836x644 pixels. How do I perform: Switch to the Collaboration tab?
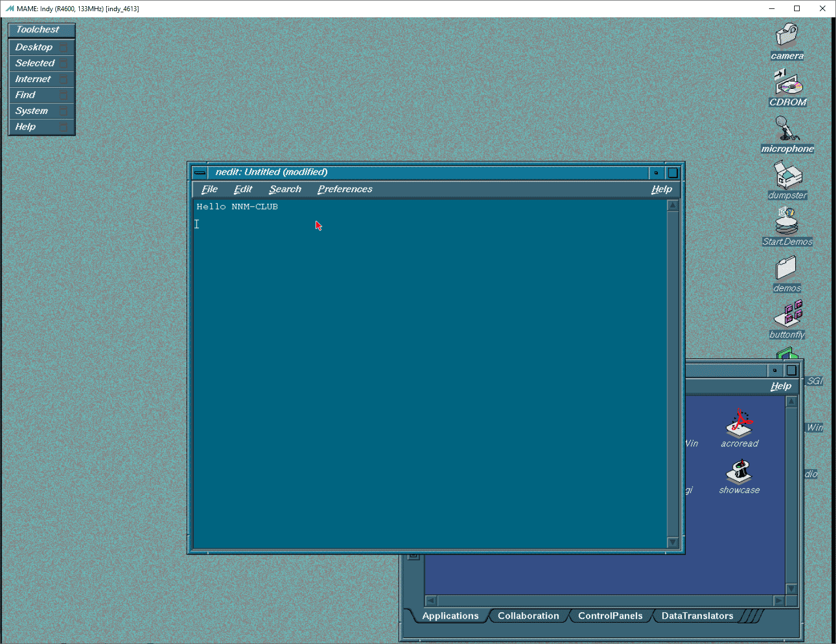[528, 616]
